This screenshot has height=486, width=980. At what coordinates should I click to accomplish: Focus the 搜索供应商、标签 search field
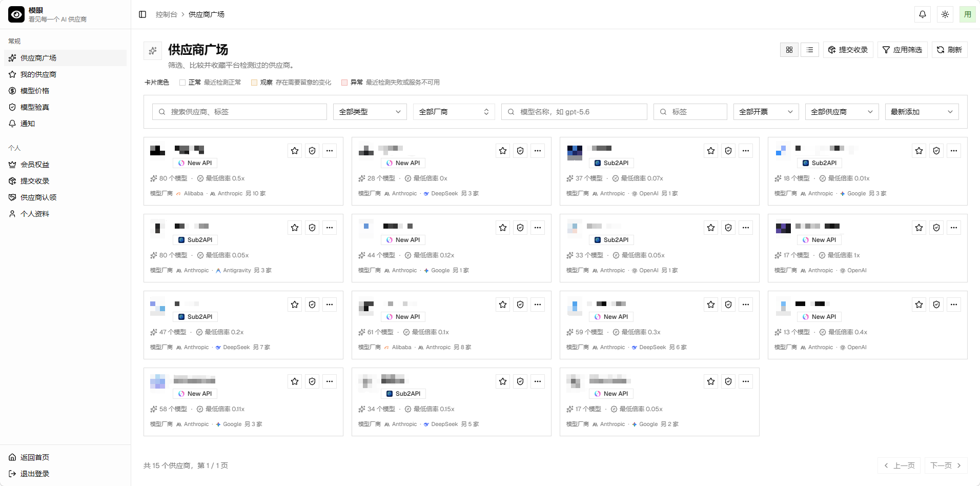[x=239, y=112]
